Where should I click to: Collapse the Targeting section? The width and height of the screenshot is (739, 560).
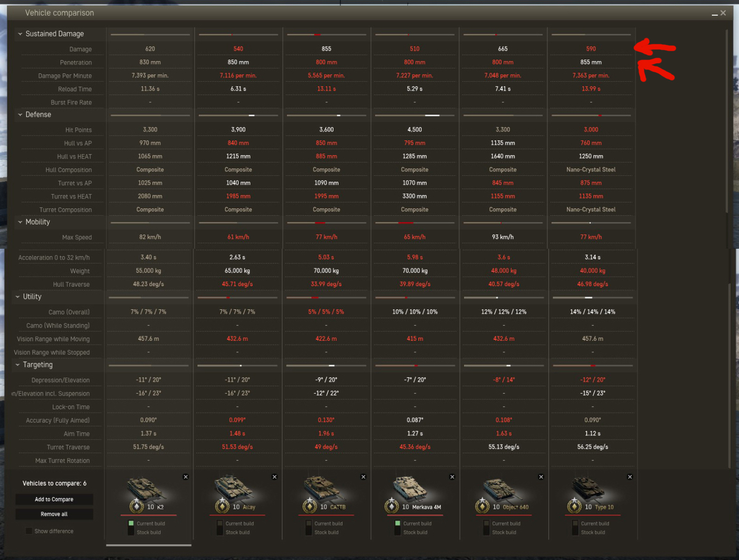pyautogui.click(x=18, y=366)
